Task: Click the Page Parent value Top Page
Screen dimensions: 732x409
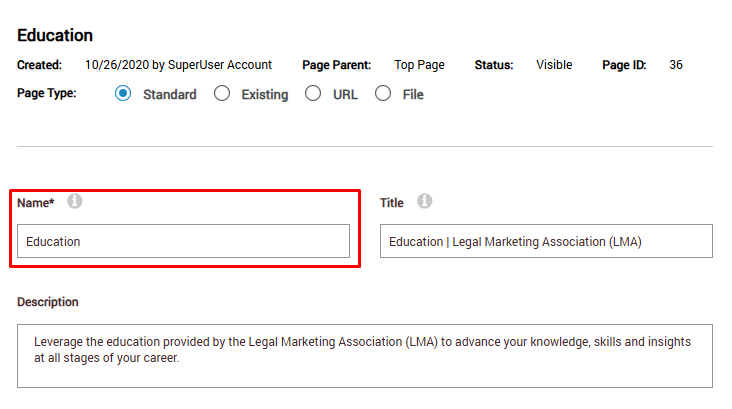Action: pos(419,65)
